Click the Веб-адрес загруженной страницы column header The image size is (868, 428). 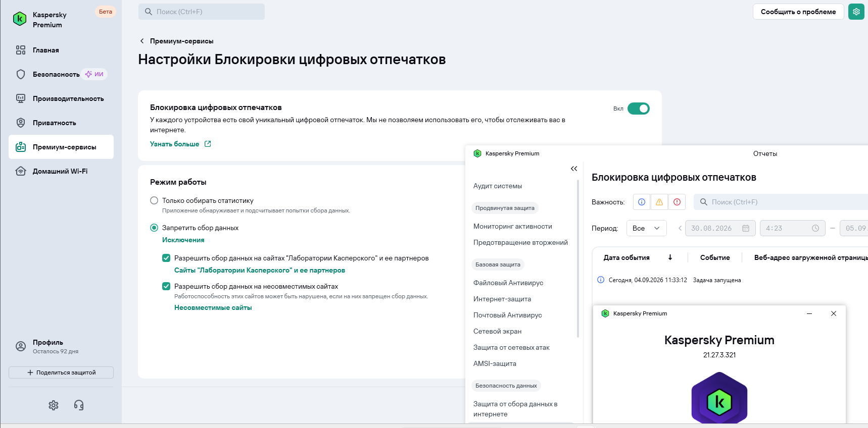[x=811, y=257]
